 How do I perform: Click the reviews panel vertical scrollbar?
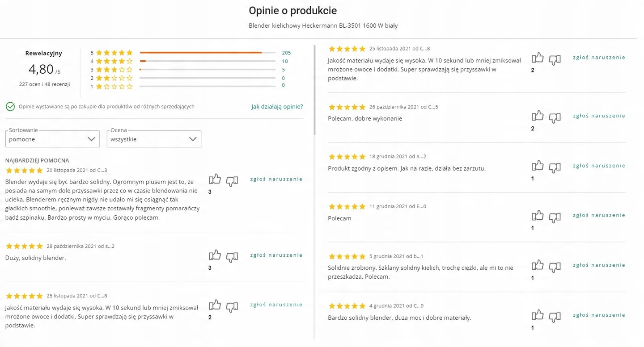pos(315,90)
